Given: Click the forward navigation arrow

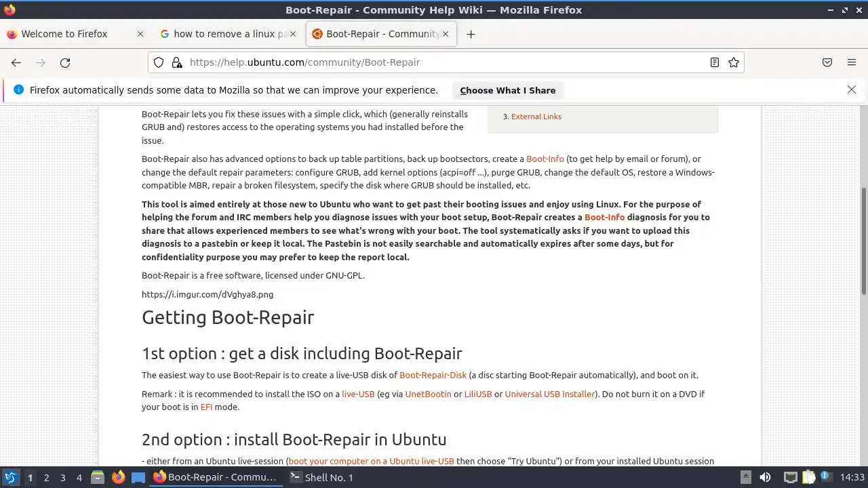Looking at the screenshot, I should (41, 62).
